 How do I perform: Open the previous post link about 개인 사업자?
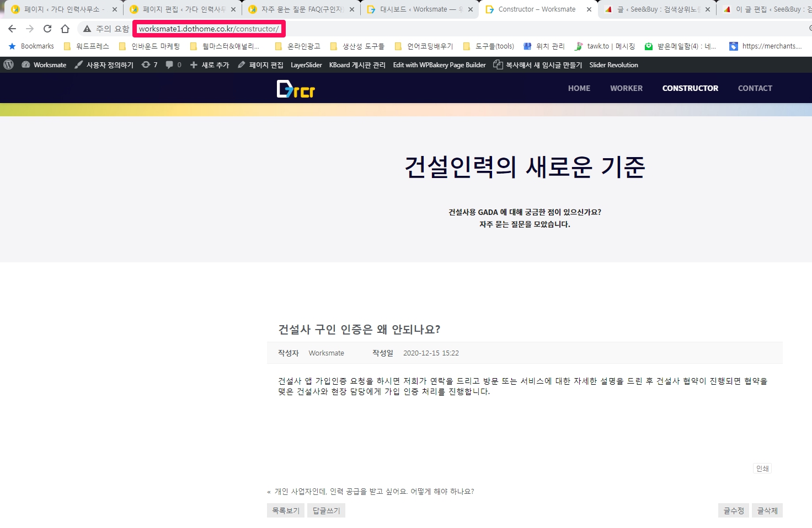374,492
